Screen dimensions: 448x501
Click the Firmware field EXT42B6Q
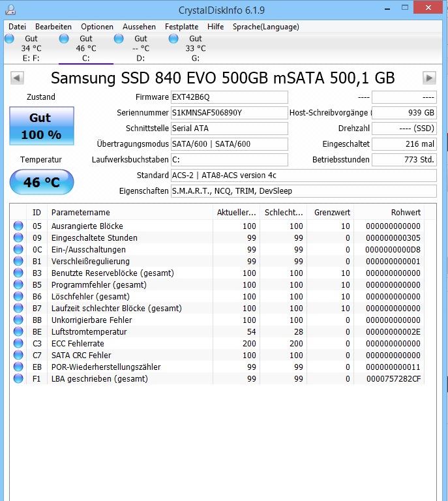click(230, 97)
